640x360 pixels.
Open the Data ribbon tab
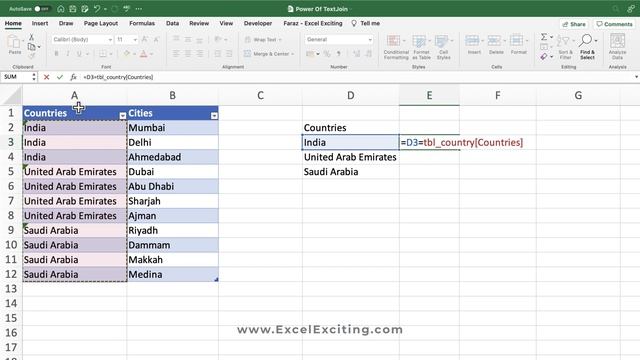172,23
